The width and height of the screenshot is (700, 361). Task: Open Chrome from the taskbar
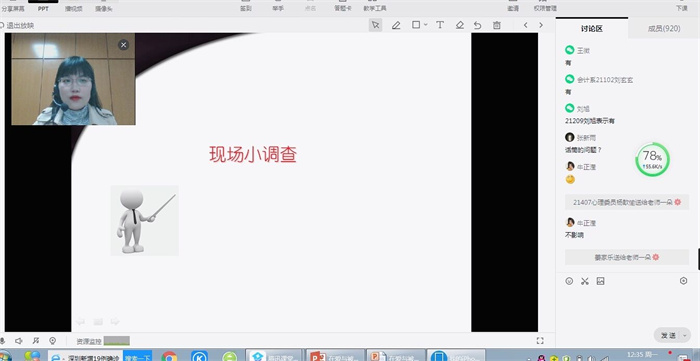169,356
